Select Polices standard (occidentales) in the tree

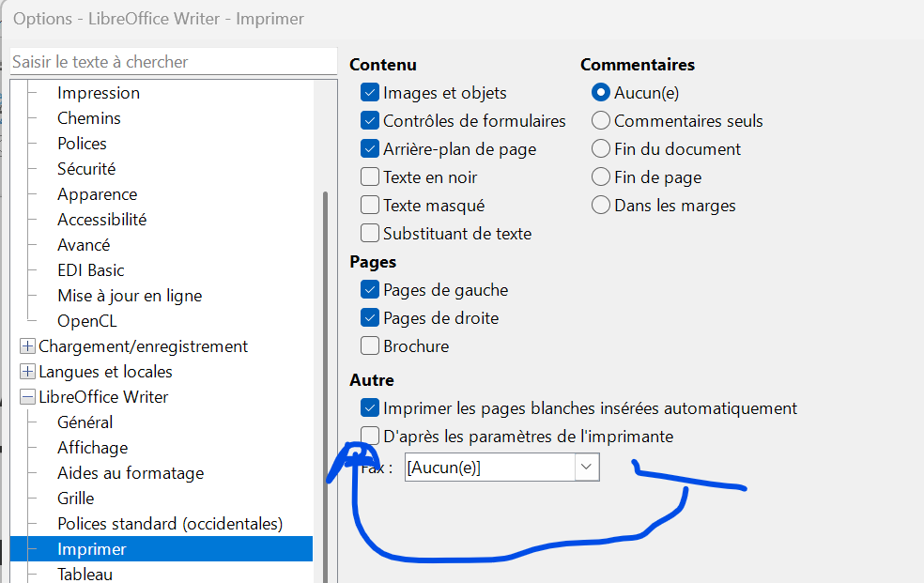(x=169, y=524)
